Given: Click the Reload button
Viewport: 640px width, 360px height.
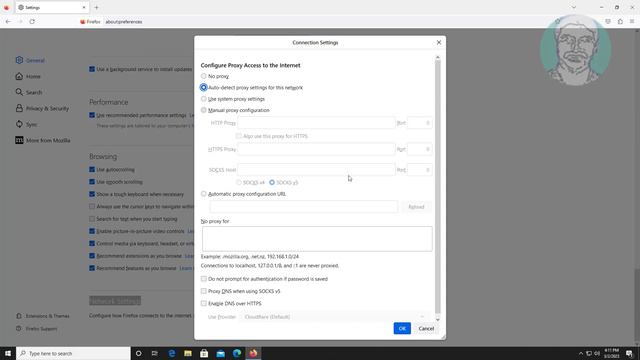Looking at the screenshot, I should point(416,207).
